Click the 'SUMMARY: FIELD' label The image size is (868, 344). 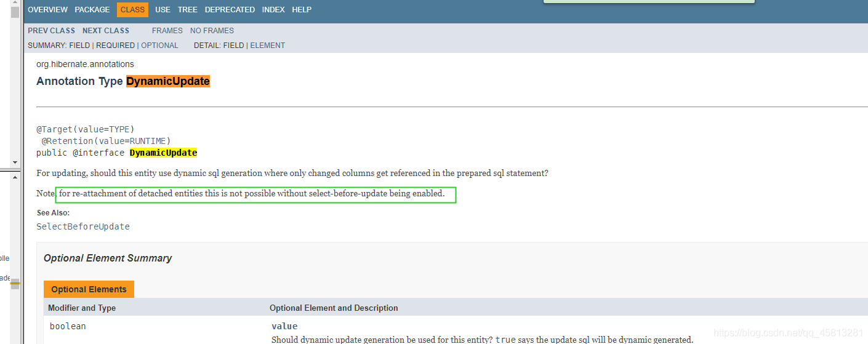tap(58, 46)
